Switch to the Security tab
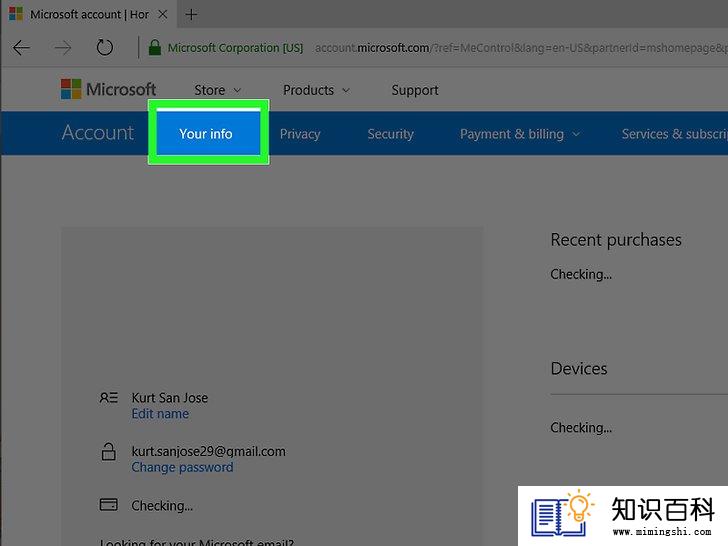Image resolution: width=728 pixels, height=546 pixels. (390, 134)
